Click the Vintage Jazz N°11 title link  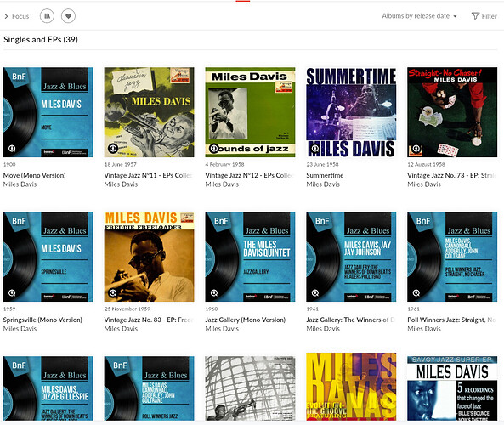(x=148, y=175)
